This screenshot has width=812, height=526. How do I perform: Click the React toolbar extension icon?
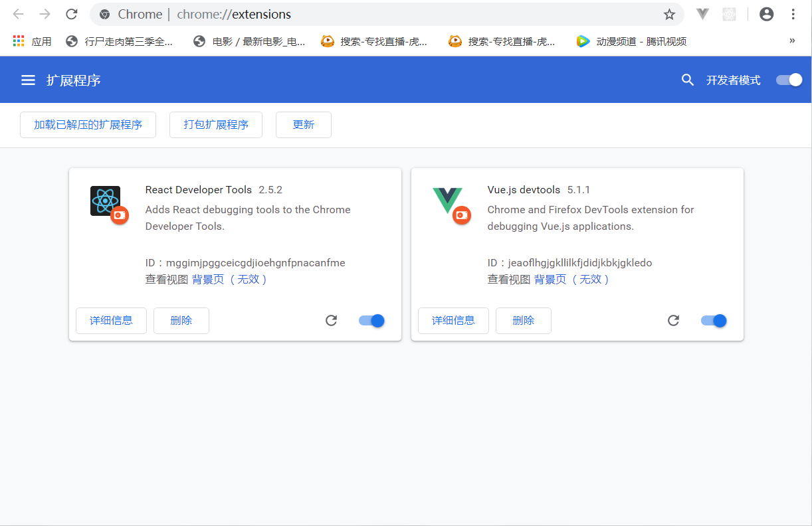click(x=729, y=14)
